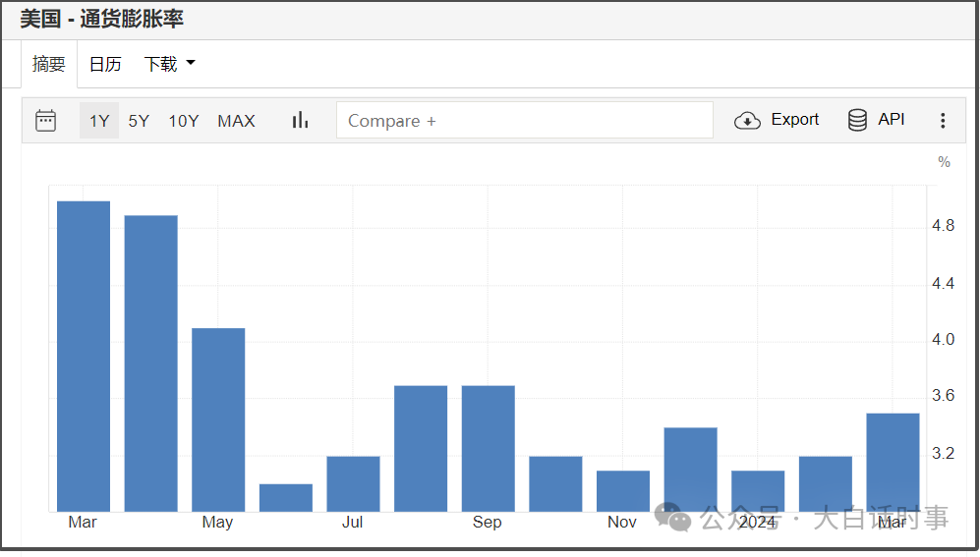
Task: Click the latest Mar 2024 bar
Action: pyautogui.click(x=894, y=463)
